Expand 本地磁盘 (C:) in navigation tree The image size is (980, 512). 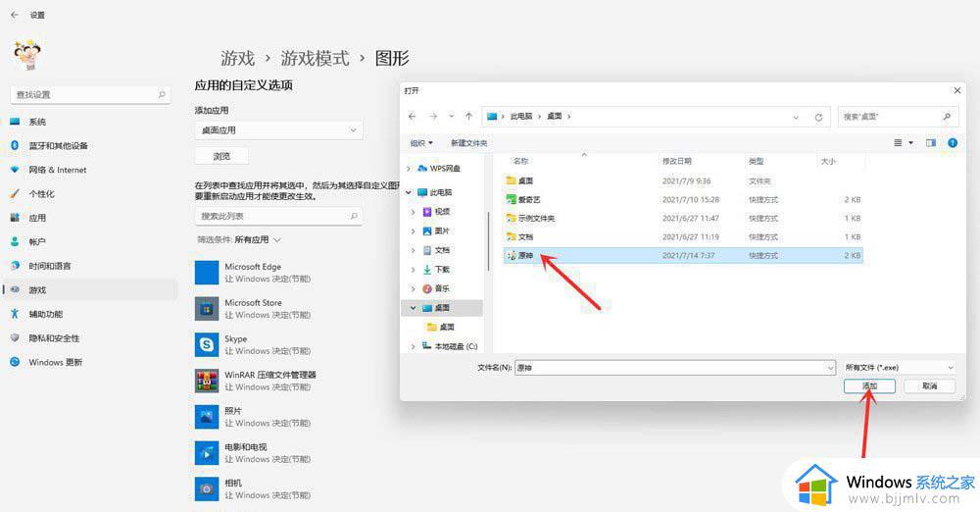[x=413, y=346]
